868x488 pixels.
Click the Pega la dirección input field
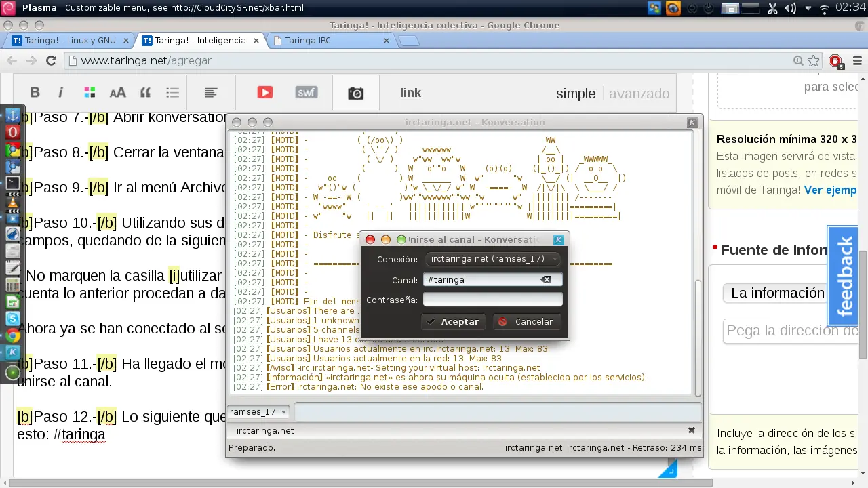tap(790, 331)
